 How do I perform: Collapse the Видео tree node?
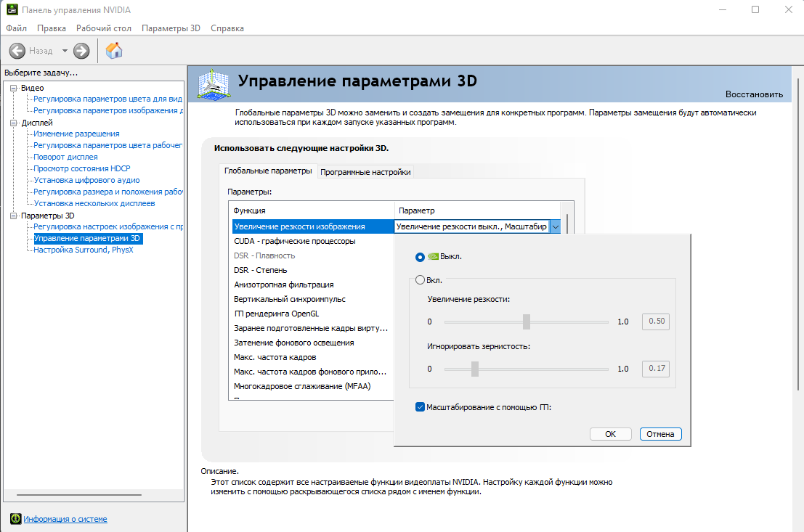point(14,88)
